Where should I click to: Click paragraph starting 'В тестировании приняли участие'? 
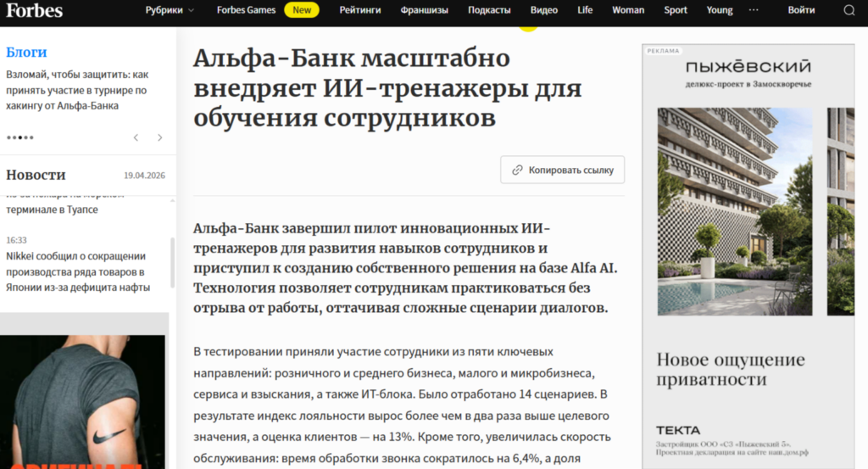[x=403, y=405]
